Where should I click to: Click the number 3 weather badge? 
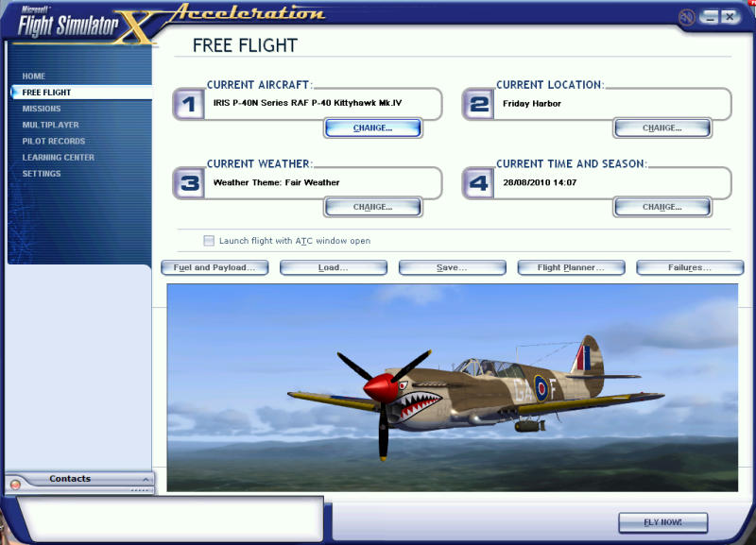pyautogui.click(x=190, y=183)
